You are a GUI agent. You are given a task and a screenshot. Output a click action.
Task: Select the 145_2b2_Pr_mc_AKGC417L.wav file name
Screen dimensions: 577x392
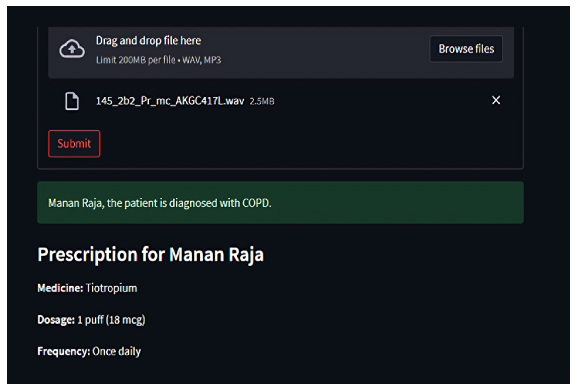coord(170,101)
